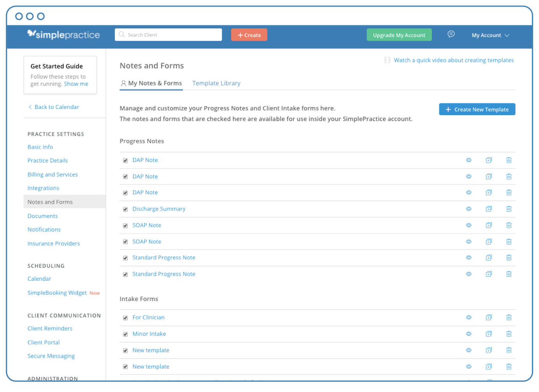The image size is (539, 392).
Task: Open the chat messages bubble icon
Action: point(451,34)
